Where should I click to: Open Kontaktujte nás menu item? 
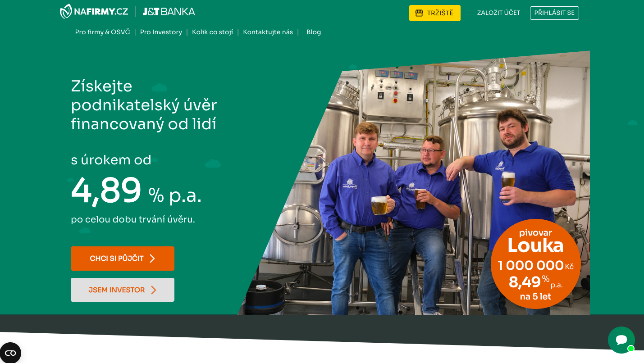click(268, 32)
